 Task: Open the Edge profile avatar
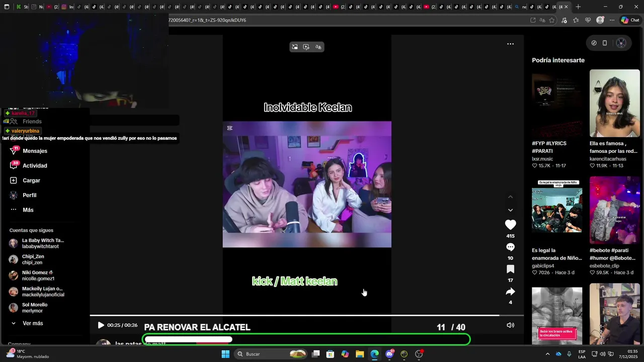tap(600, 20)
